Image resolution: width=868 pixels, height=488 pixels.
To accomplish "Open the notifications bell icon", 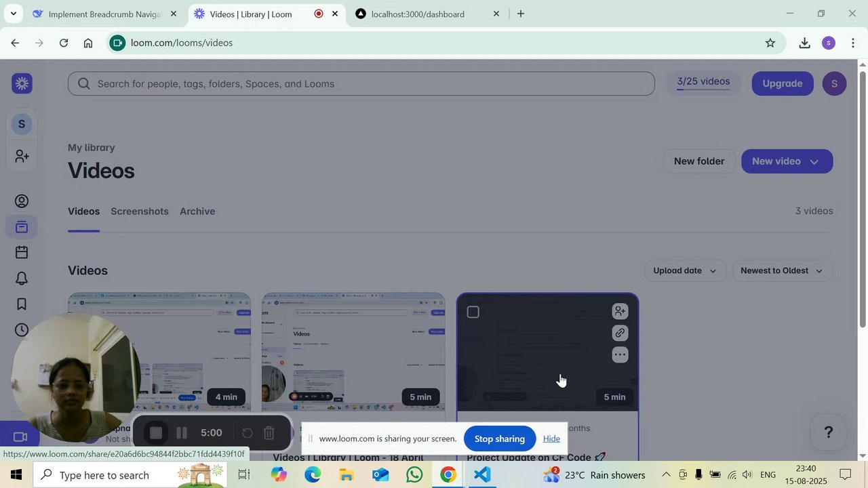I will point(22,279).
